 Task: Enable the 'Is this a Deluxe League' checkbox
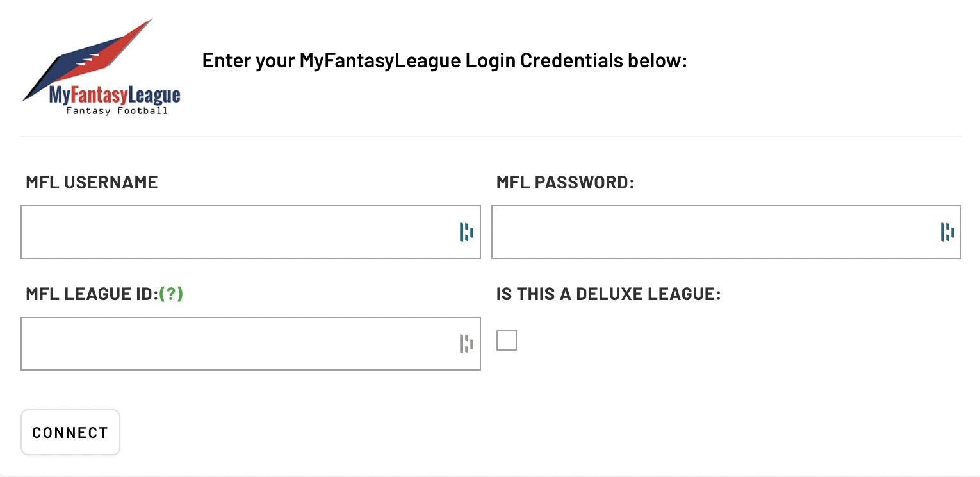507,340
